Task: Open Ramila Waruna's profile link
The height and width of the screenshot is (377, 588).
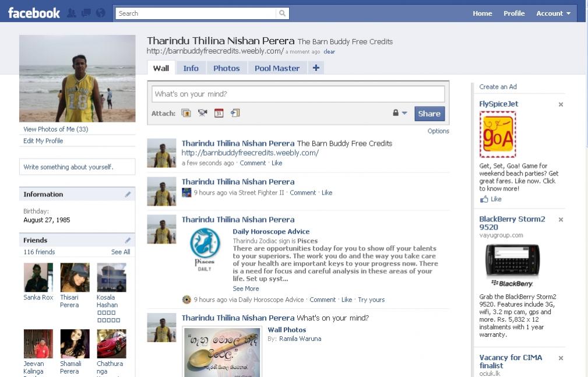Action: tap(300, 339)
